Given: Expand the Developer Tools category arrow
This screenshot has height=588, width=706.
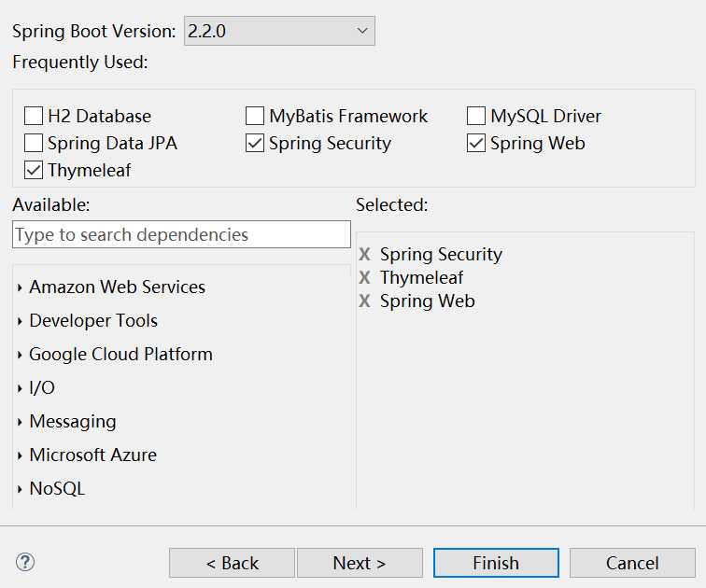Looking at the screenshot, I should [x=20, y=321].
